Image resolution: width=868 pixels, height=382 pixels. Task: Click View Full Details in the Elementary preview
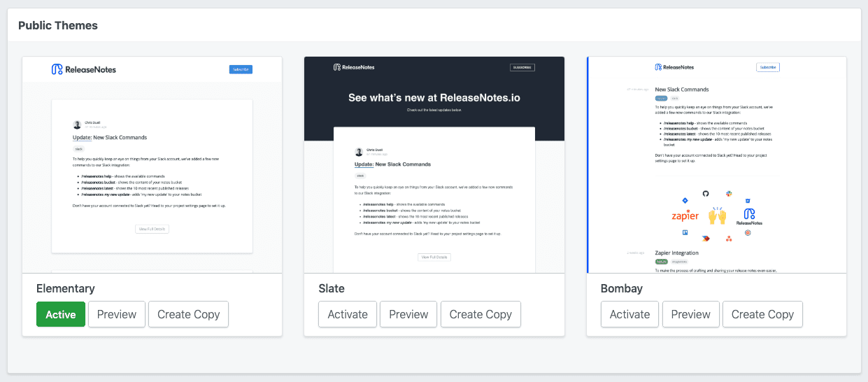click(152, 229)
